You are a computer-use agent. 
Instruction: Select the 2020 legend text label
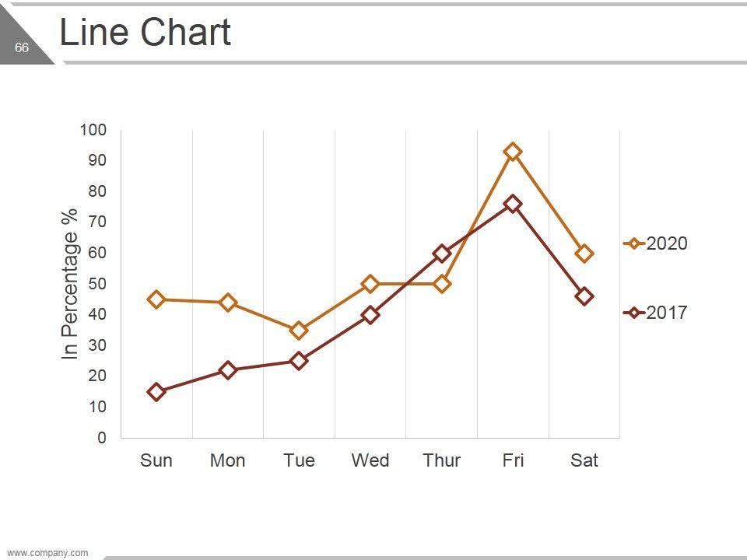tap(667, 243)
